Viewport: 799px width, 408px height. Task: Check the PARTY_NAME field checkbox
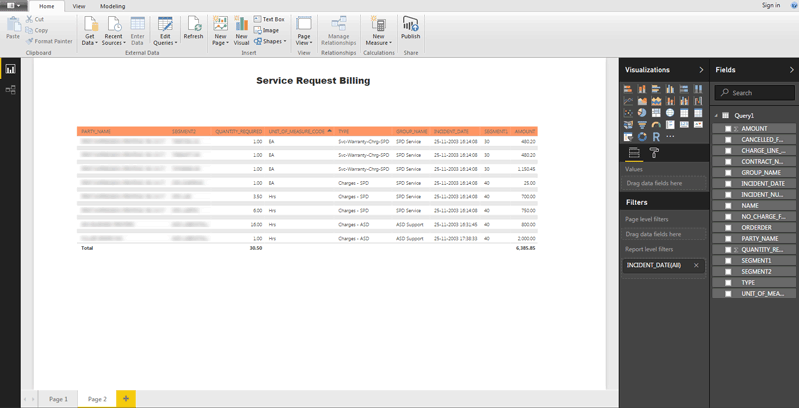728,239
